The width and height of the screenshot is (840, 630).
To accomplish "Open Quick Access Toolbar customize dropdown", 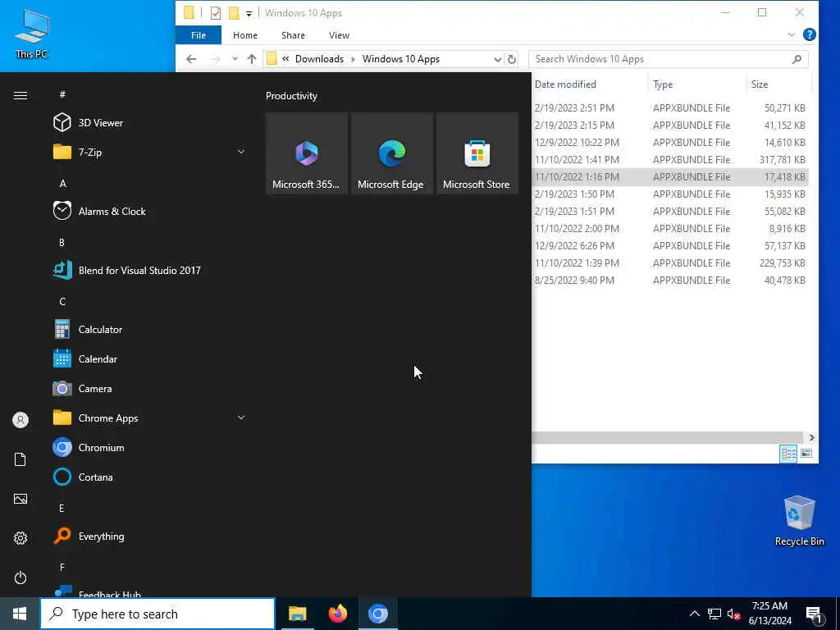I will pos(249,13).
